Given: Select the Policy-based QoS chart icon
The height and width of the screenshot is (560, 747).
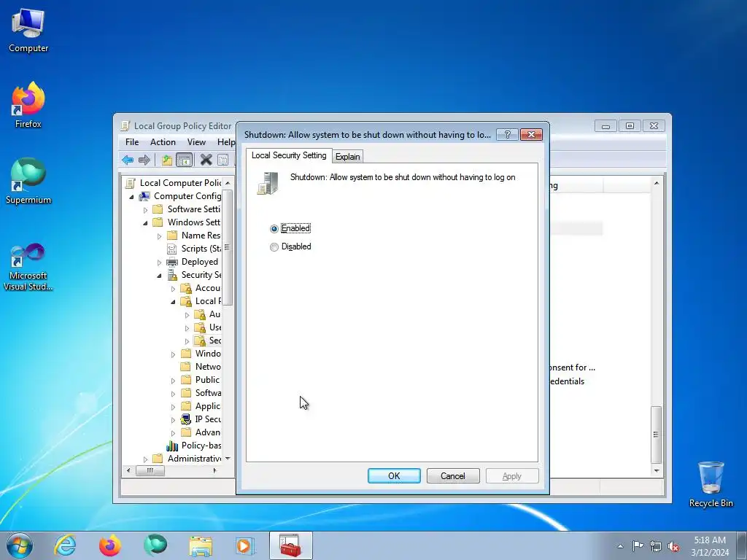Looking at the screenshot, I should [x=172, y=446].
